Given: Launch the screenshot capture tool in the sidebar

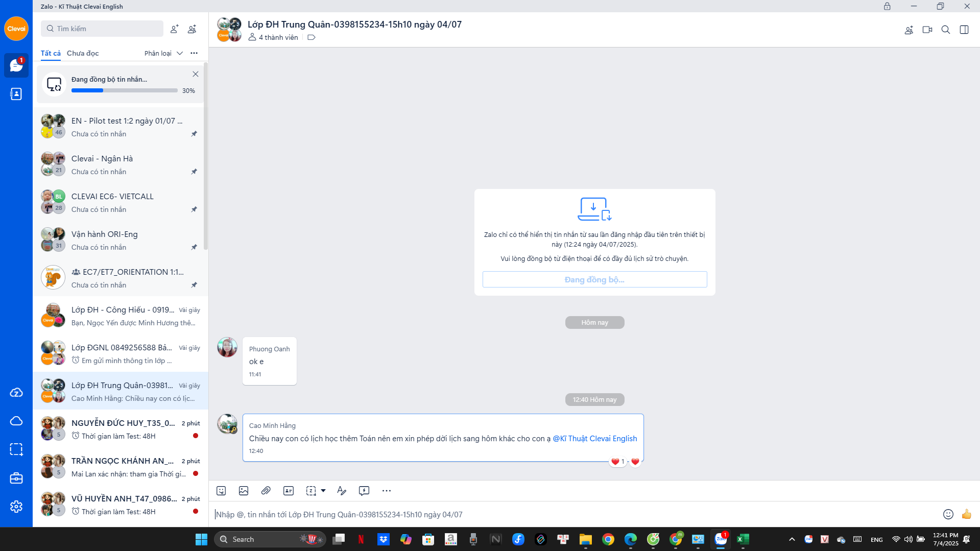Looking at the screenshot, I should (16, 449).
